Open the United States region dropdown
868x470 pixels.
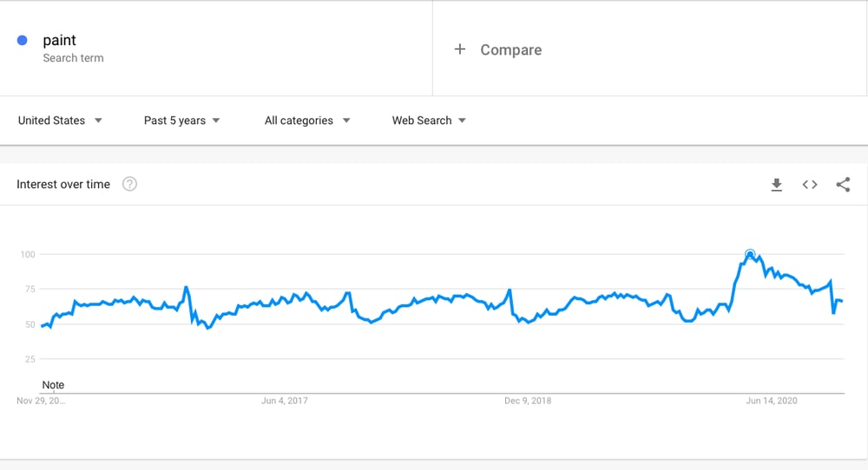coord(60,121)
